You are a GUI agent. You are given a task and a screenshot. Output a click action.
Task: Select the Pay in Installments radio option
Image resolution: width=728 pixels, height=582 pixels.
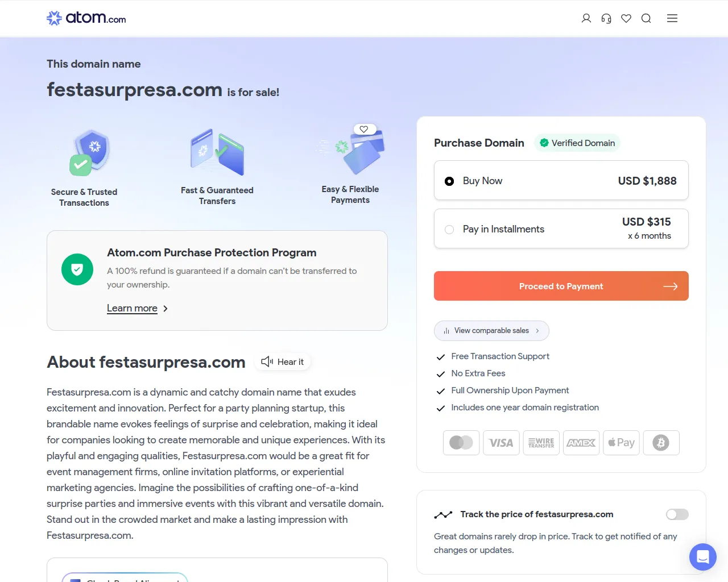click(x=449, y=230)
